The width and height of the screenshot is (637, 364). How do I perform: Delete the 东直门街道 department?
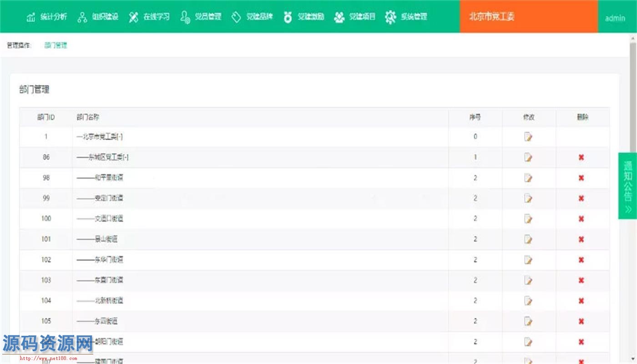click(581, 280)
